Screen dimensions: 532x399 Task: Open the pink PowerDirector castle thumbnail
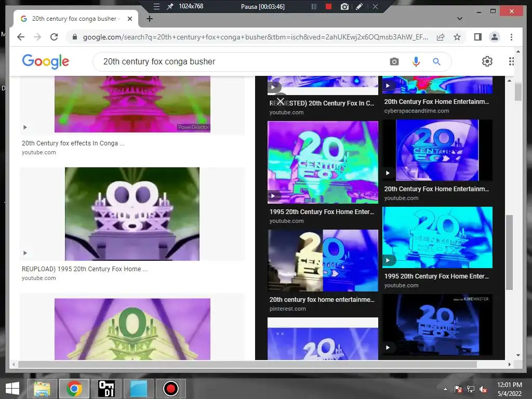pos(132,104)
